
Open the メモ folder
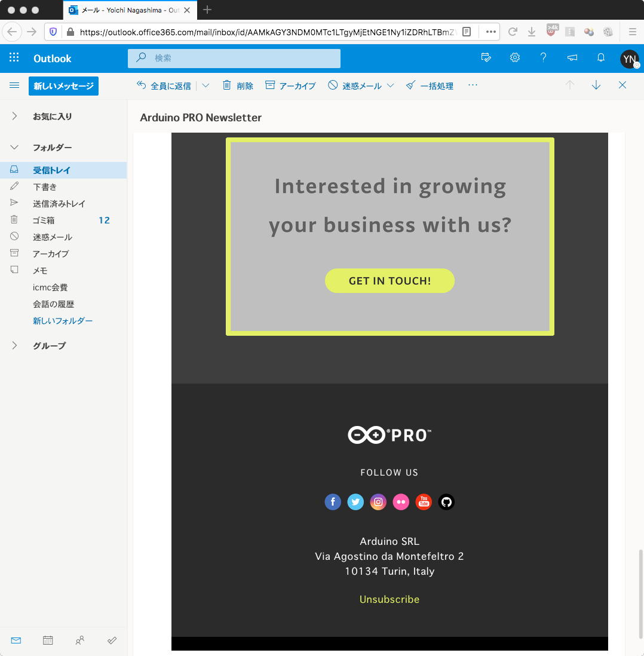[63, 271]
